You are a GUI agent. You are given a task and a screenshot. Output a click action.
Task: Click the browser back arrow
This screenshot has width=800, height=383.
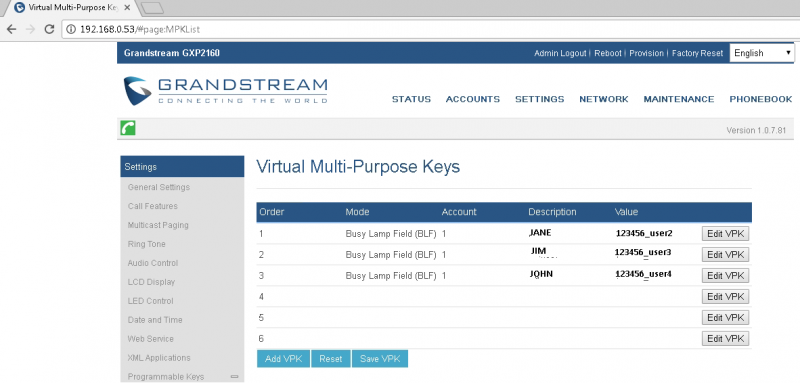[11, 29]
